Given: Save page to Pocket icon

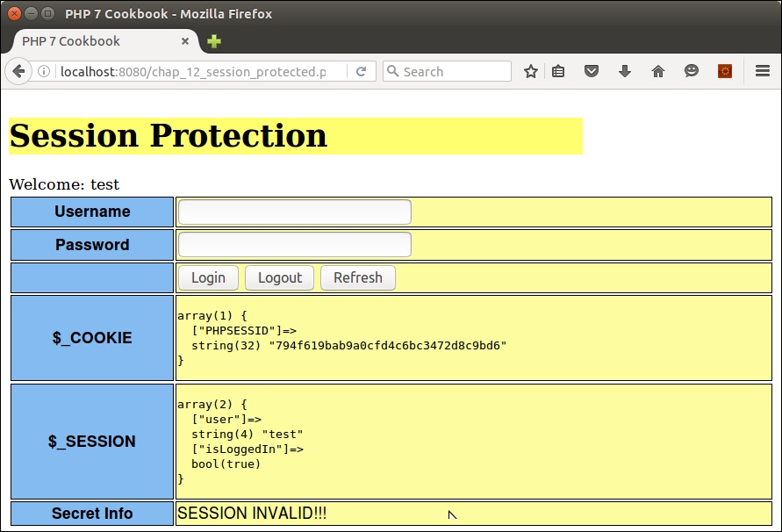Looking at the screenshot, I should [x=592, y=72].
